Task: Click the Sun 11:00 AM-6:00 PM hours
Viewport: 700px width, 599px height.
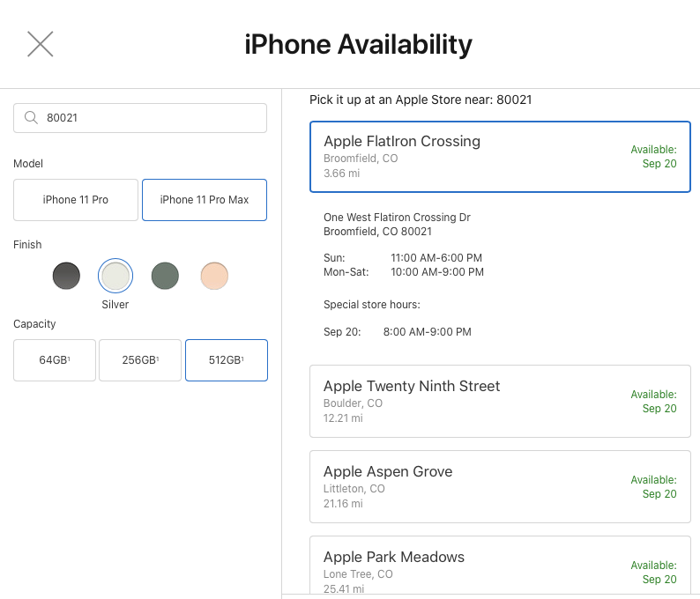Action: pyautogui.click(x=403, y=258)
